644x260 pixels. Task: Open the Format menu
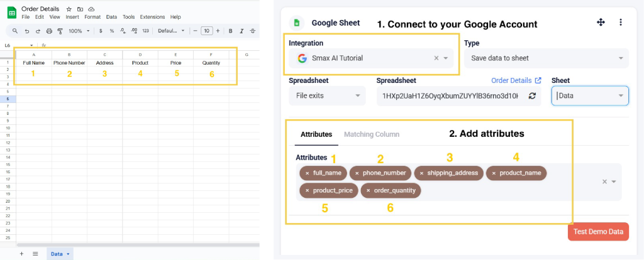[92, 17]
